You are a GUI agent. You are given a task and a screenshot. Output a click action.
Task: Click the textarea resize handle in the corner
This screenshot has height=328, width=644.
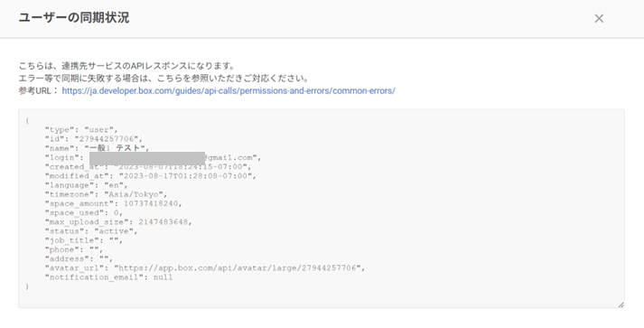pyautogui.click(x=621, y=305)
